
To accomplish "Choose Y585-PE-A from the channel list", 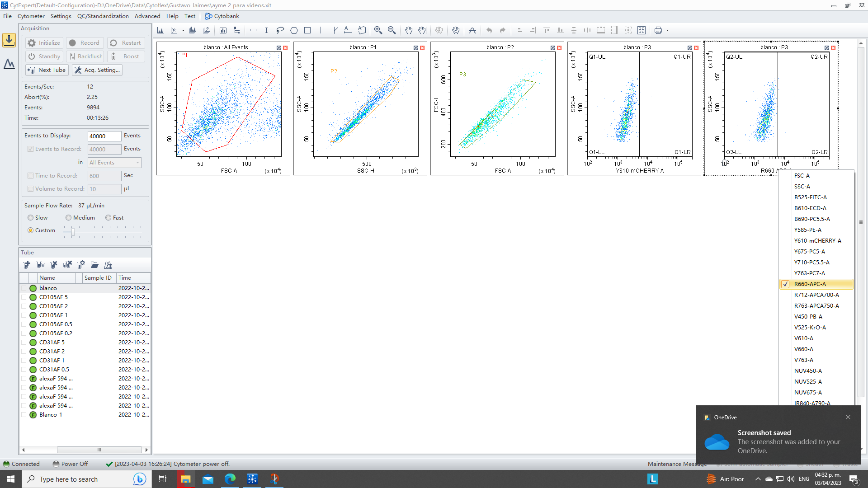I will tap(807, 230).
